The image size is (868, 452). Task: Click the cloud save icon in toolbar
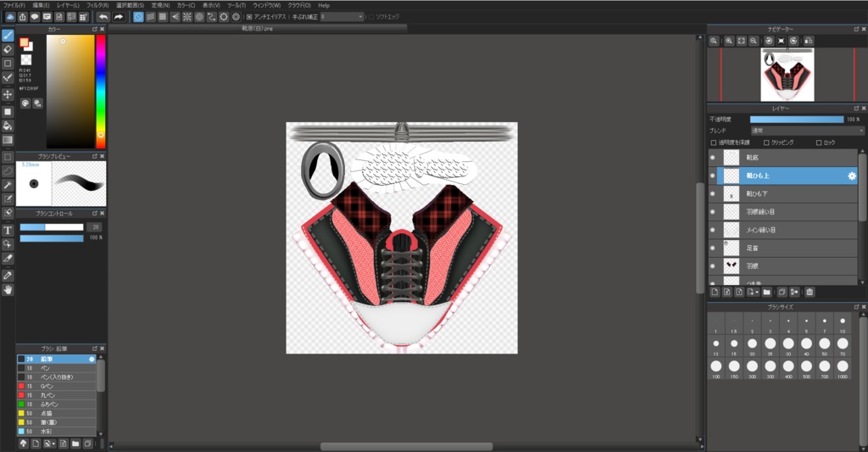[10, 17]
